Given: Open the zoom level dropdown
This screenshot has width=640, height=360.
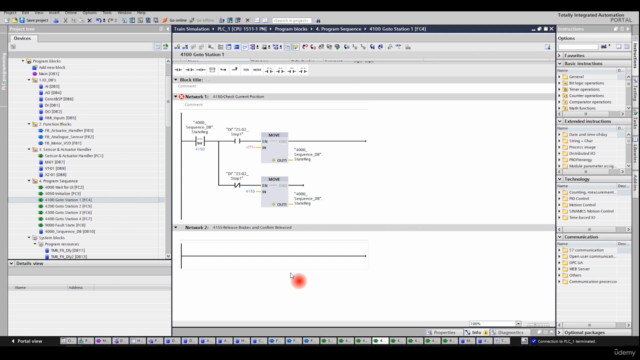Looking at the screenshot, I should pyautogui.click(x=518, y=324).
